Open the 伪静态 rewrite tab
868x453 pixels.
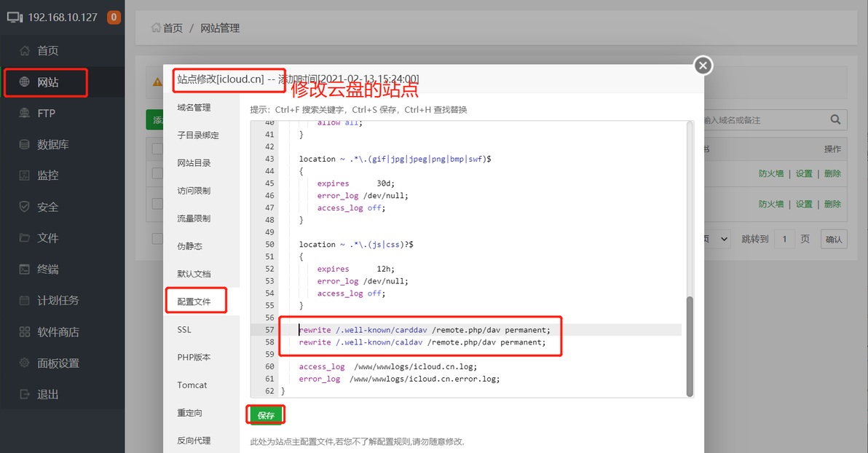tap(190, 246)
